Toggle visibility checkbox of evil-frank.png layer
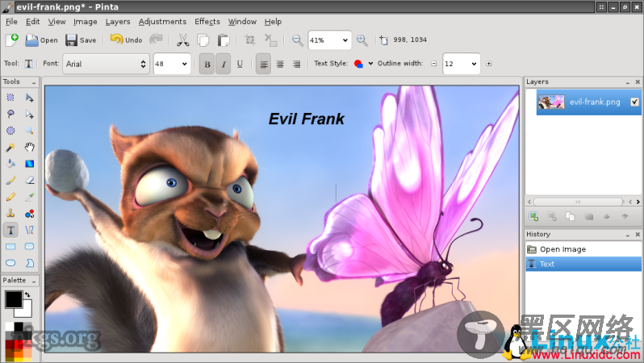The height and width of the screenshot is (363, 644). point(634,102)
